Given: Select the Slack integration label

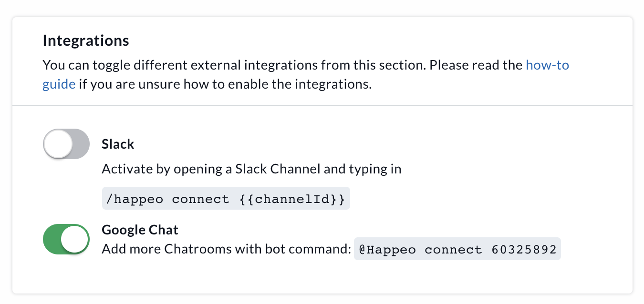Looking at the screenshot, I should click(118, 144).
